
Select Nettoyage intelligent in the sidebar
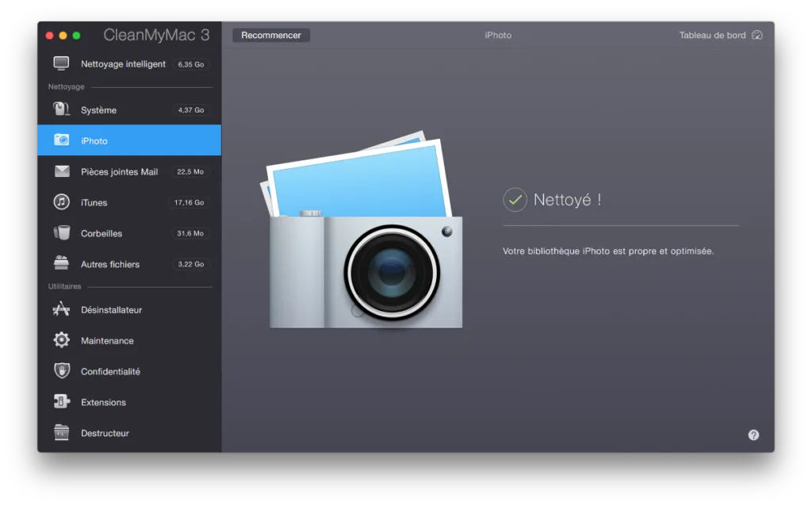(x=129, y=63)
